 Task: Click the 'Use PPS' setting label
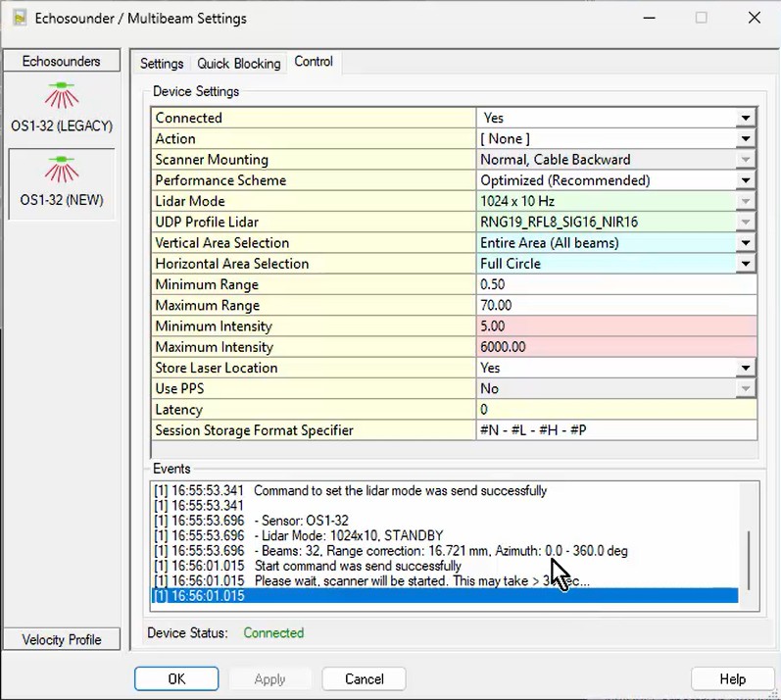coord(179,388)
